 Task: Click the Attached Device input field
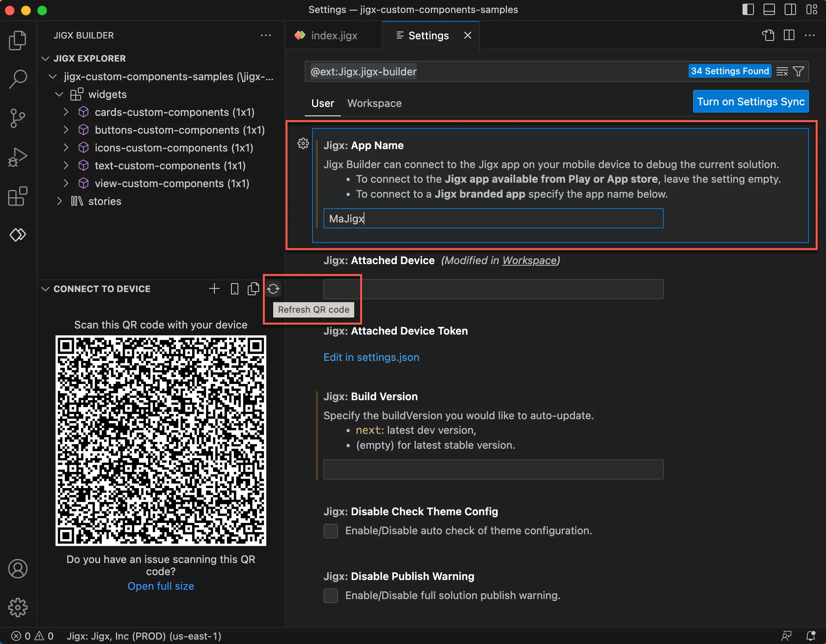493,289
